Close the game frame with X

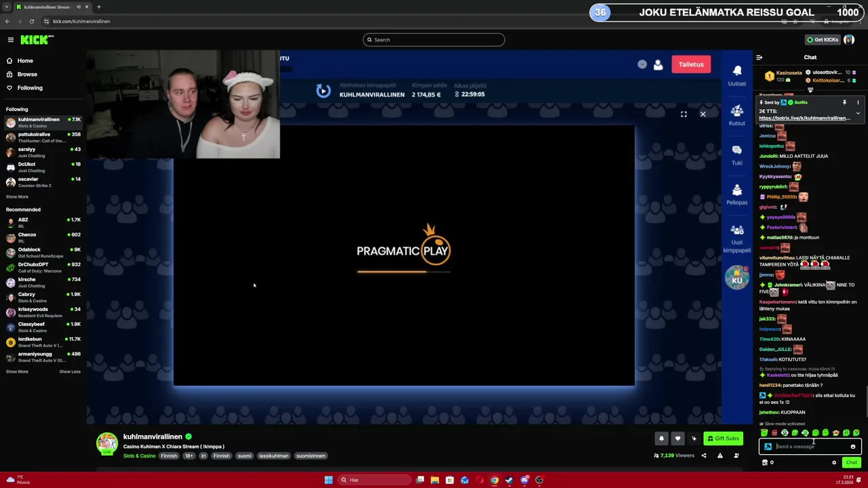[703, 114]
